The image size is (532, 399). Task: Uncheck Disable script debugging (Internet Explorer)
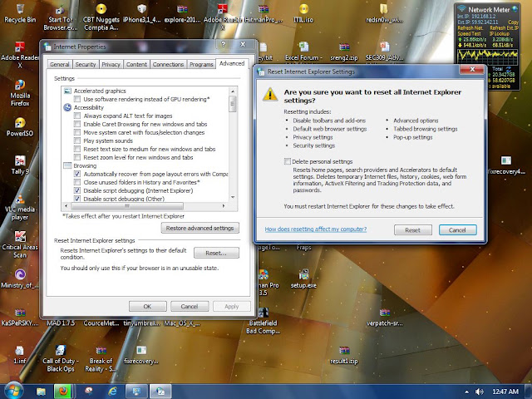pyautogui.click(x=77, y=190)
